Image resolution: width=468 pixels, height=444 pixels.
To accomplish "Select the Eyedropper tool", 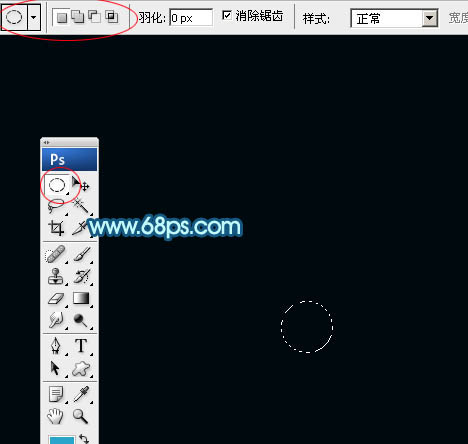I will [81, 394].
